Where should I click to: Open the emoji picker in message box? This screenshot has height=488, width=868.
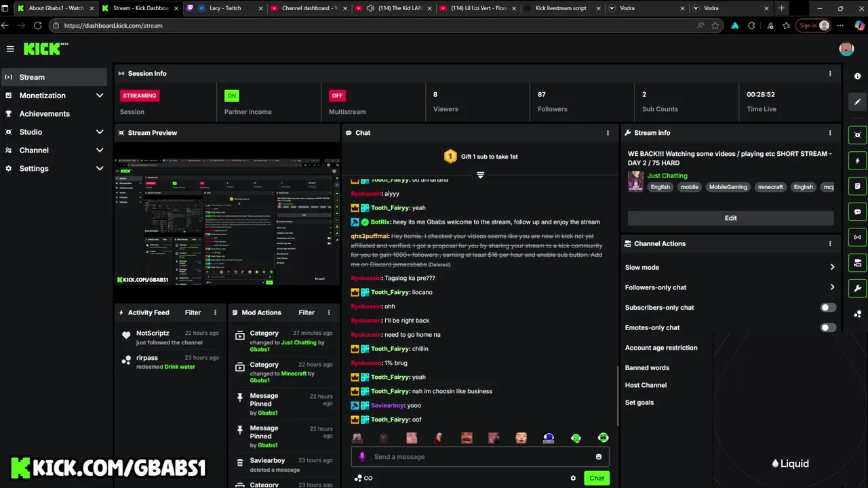click(599, 457)
